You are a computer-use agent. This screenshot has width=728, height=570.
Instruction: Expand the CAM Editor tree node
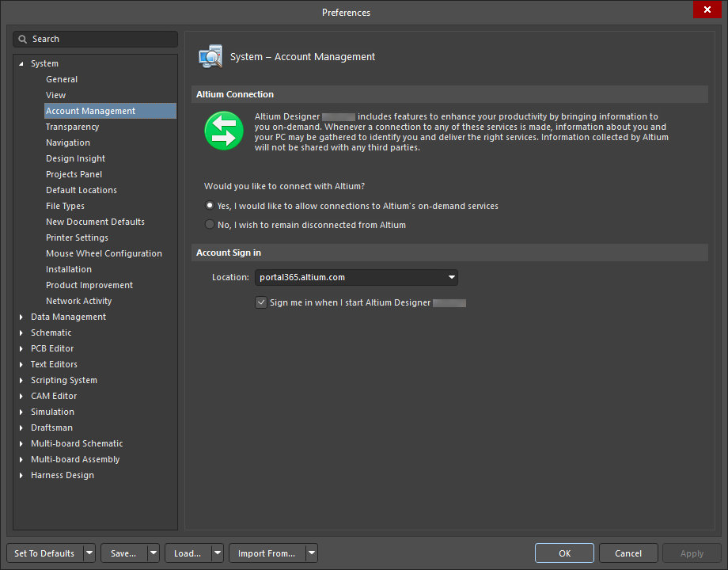pyautogui.click(x=21, y=396)
